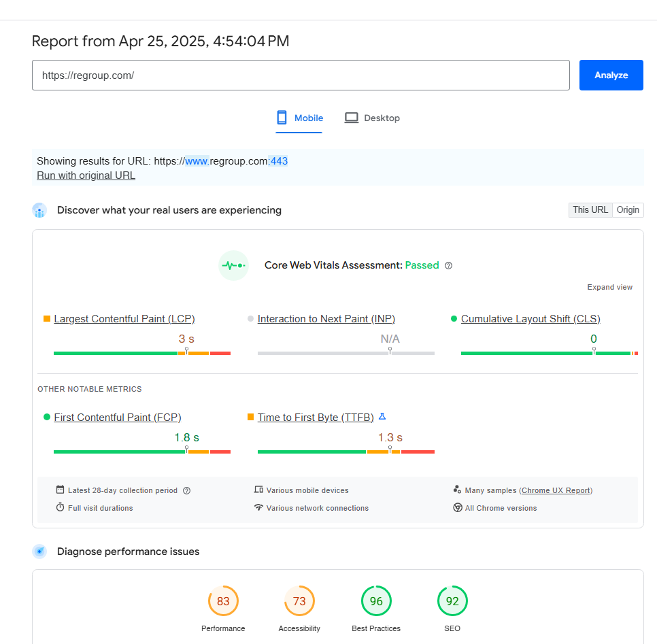
Task: Open Interaction to Next Paint (INP) link
Action: 326,319
